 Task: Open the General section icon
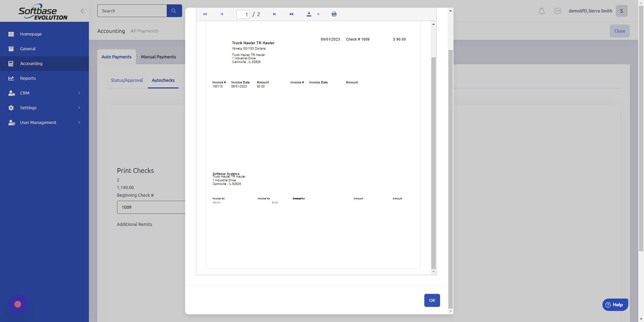(x=11, y=49)
